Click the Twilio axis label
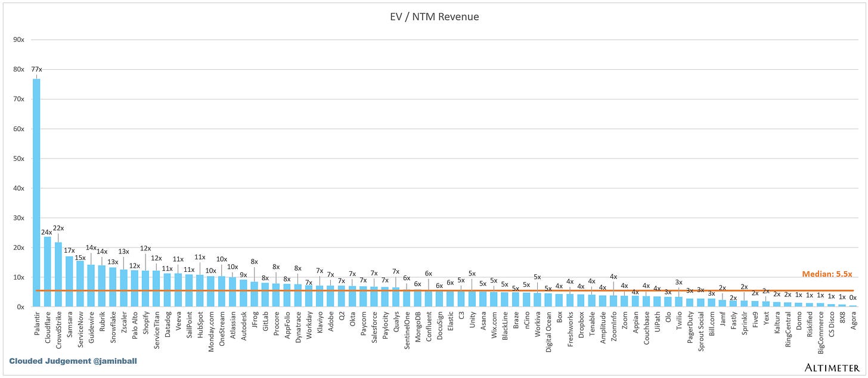This screenshot has height=378, width=868. coord(679,321)
